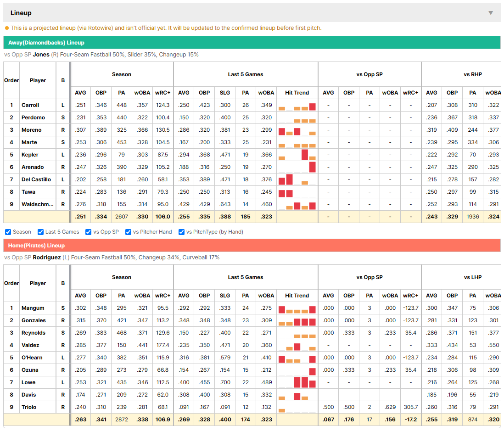
Task: Click Carroll's hit trend chart
Action: coord(297,106)
